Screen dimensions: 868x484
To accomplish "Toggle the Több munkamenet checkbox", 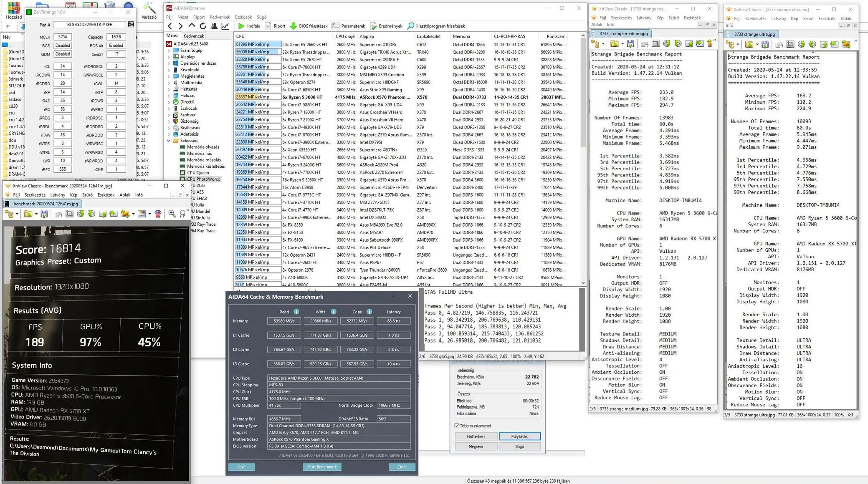I will point(457,426).
